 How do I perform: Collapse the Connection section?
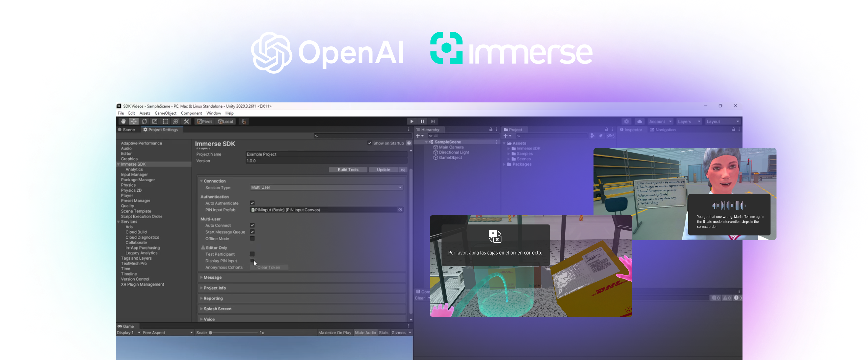click(x=202, y=181)
